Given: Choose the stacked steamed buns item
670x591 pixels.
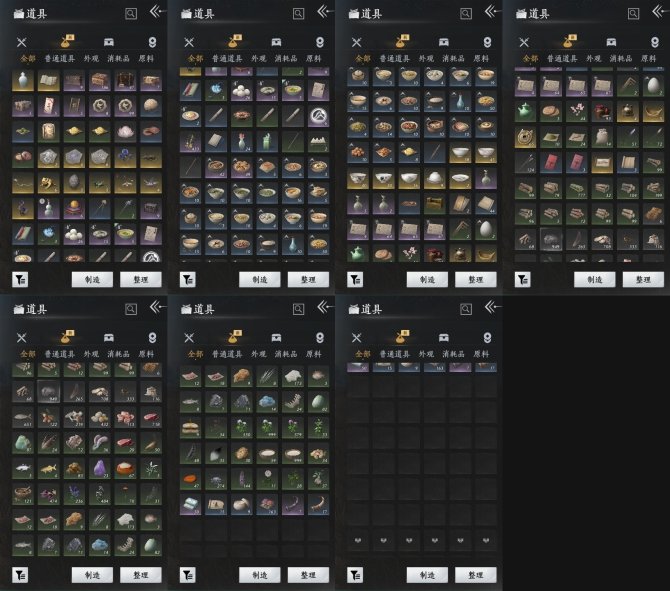Looking at the screenshot, I should tap(191, 426).
